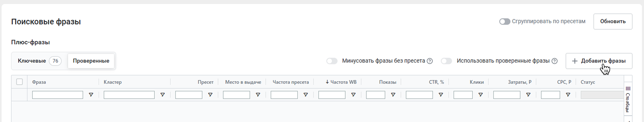The image size is (644, 122).
Task: Open filter menu for Частота пресета column
Action: (306, 95)
